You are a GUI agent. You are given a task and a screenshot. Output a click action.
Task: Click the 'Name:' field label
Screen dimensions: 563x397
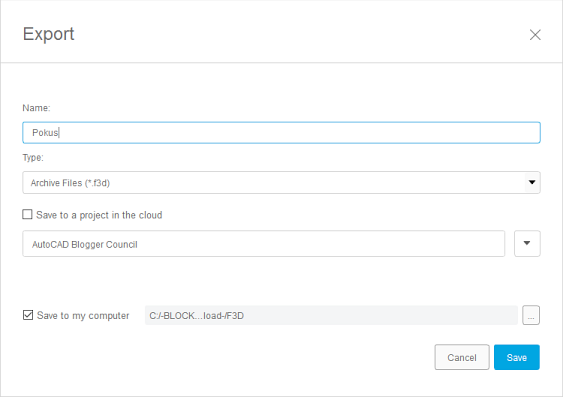tap(36, 108)
